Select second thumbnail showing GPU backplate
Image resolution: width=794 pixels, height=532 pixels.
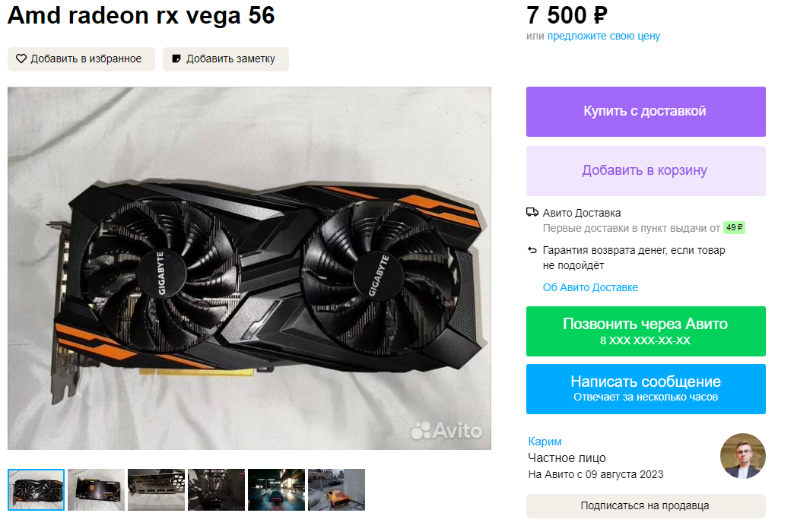[x=97, y=489]
